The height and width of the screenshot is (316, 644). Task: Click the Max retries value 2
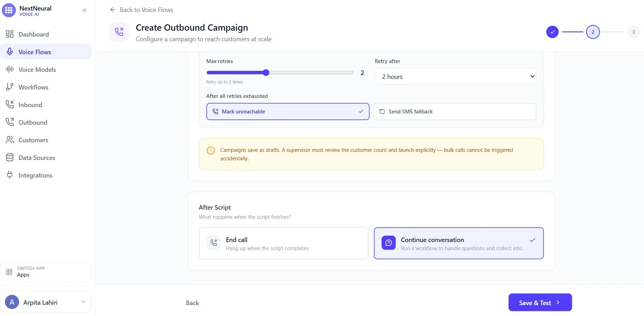(x=362, y=73)
